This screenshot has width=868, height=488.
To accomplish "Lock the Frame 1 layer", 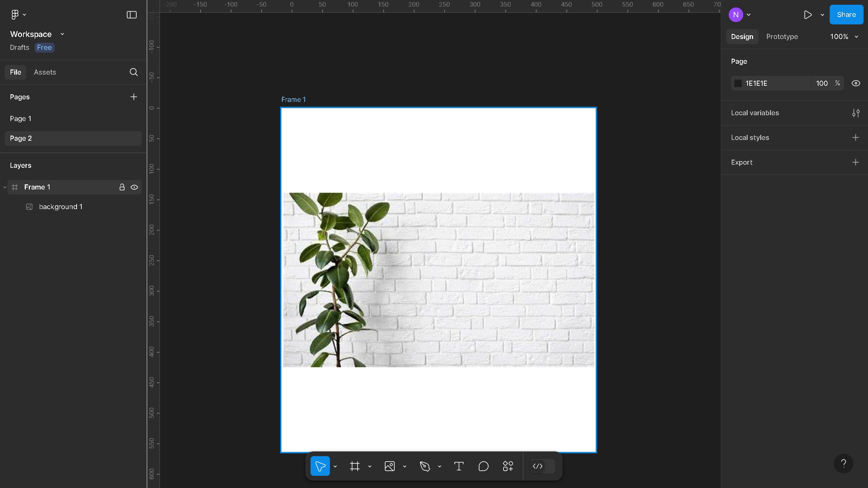I will 122,187.
